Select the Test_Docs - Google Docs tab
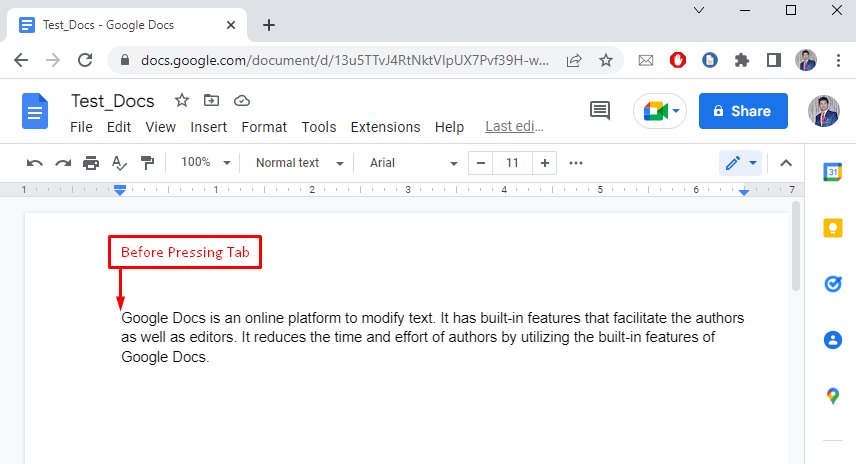 127,25
